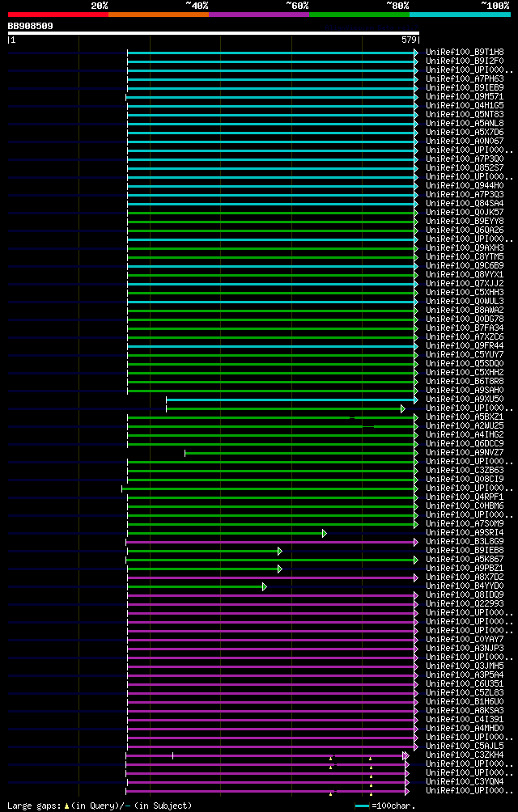Screen dimensions: 518x812
Task: Click the arrowhead ending the UniRef100_C3YQN4 alignment
Action: coord(406,782)
